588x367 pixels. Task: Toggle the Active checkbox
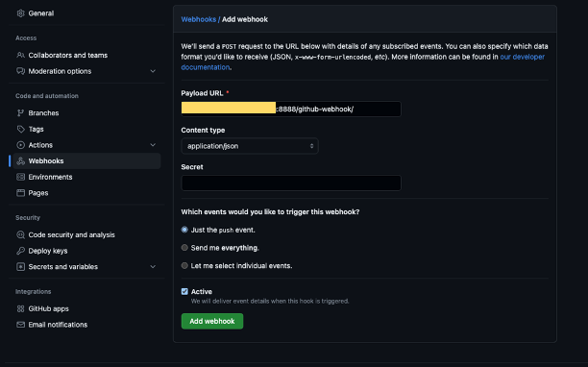[184, 291]
